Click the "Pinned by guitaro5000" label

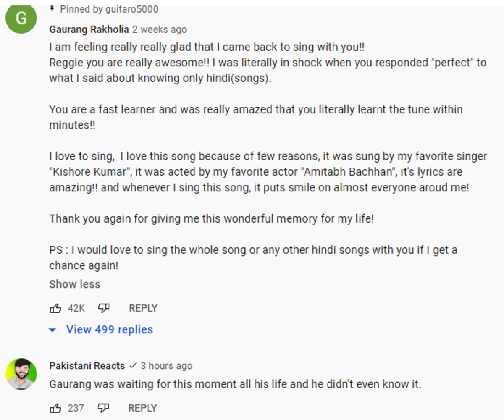click(109, 9)
